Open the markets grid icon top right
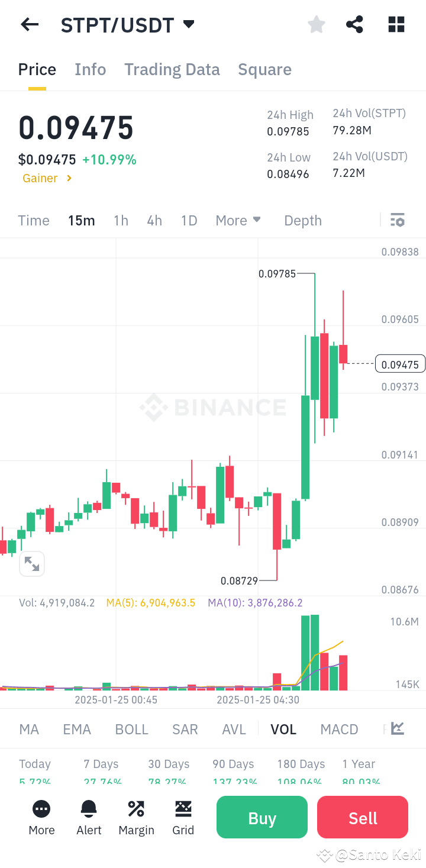 click(396, 24)
